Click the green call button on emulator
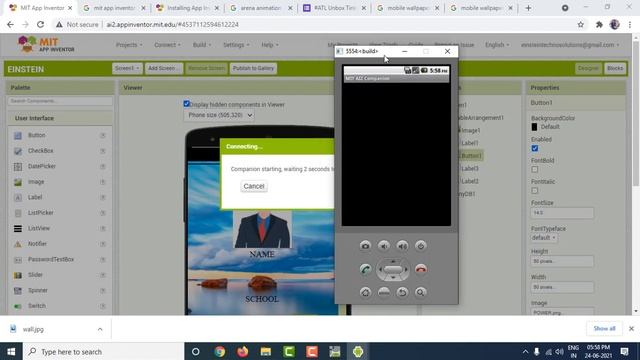This screenshot has width=640, height=360. pyautogui.click(x=365, y=269)
